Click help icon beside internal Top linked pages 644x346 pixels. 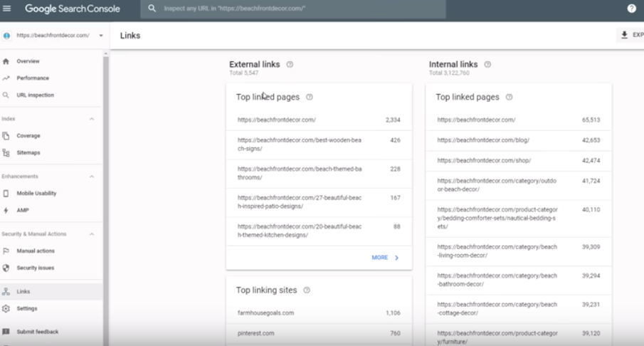tap(510, 97)
